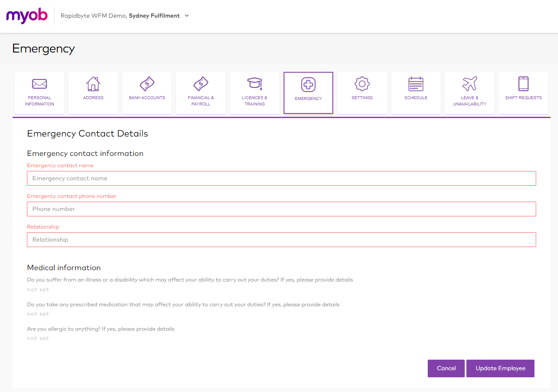Screen dimensions: 558x392
Task: Click the Relationship input field
Action: pyautogui.click(x=282, y=239)
